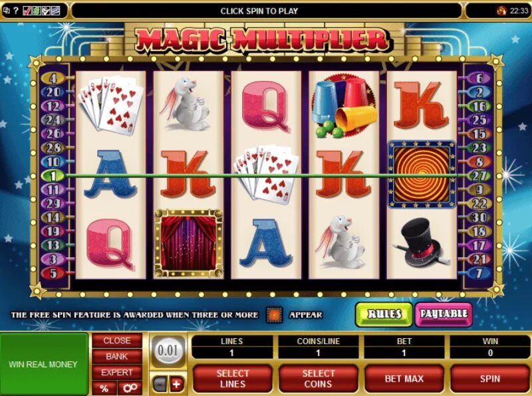Image resolution: width=532 pixels, height=396 pixels.
Task: Open the Paytable screen
Action: [444, 314]
